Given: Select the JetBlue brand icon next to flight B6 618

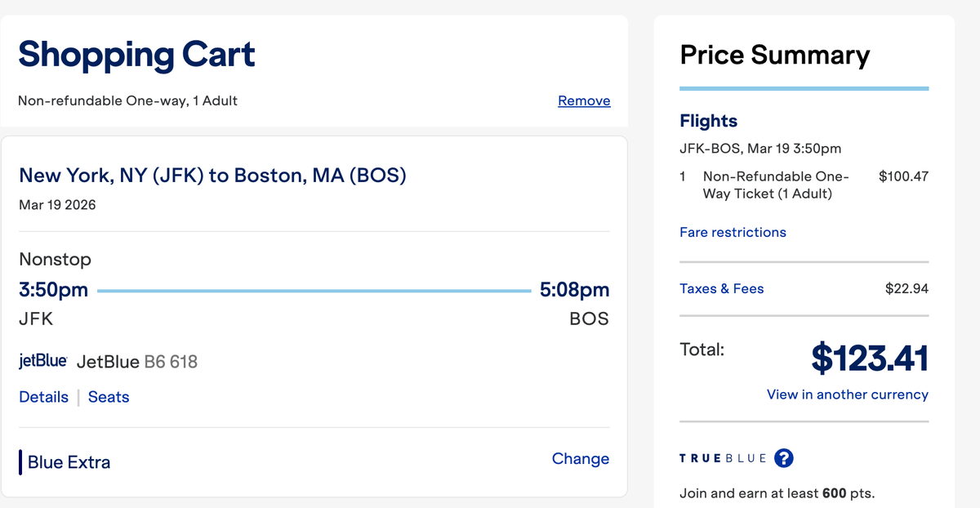Looking at the screenshot, I should (42, 360).
